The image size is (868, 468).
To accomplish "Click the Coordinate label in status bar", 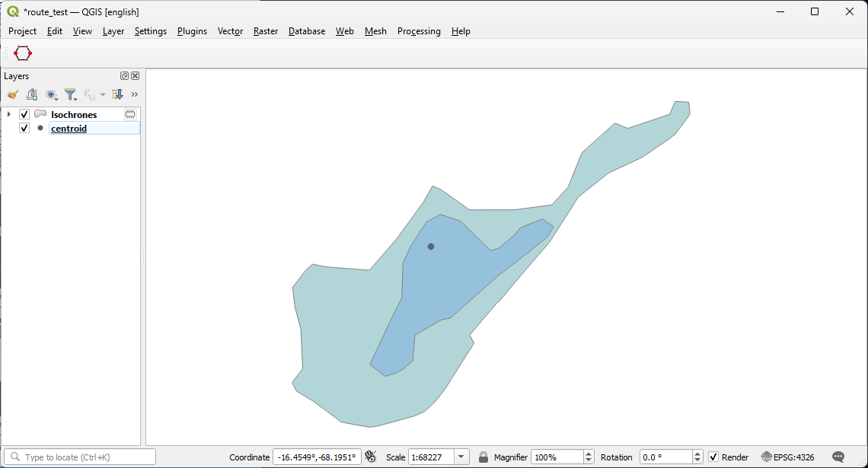I will click(x=249, y=457).
